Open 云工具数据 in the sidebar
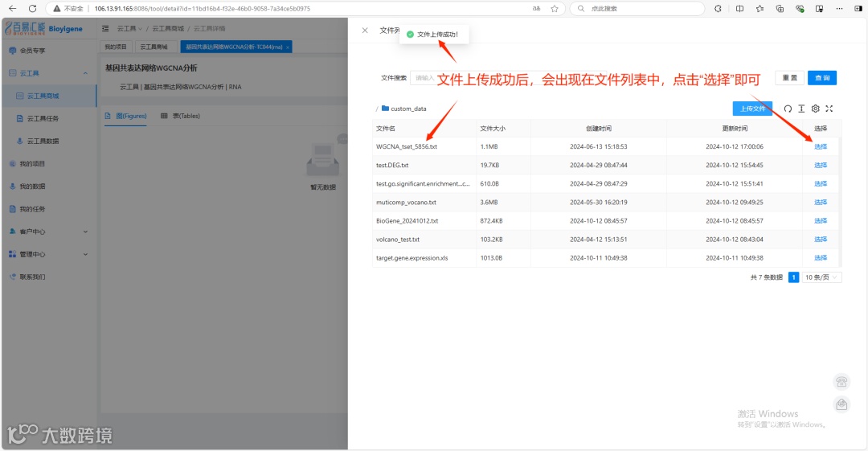This screenshot has height=451, width=868. coord(43,141)
